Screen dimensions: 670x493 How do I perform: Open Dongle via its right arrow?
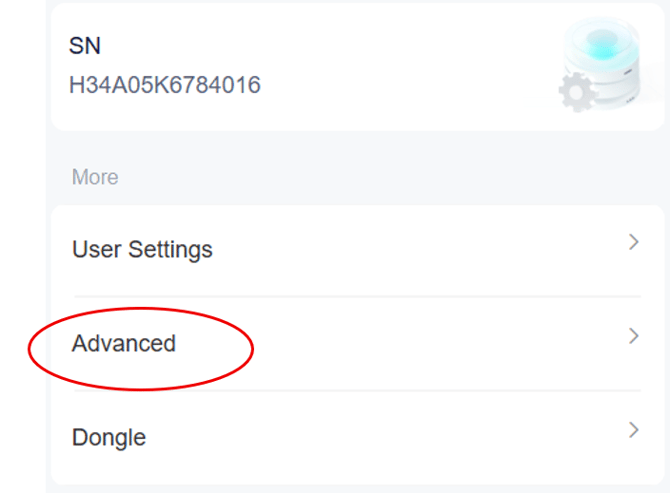pyautogui.click(x=634, y=430)
